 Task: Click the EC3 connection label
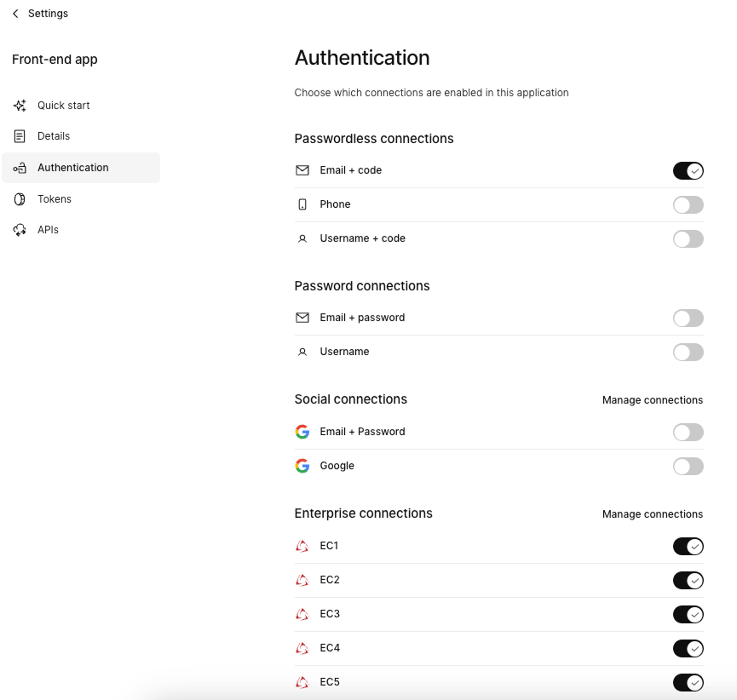tap(330, 614)
